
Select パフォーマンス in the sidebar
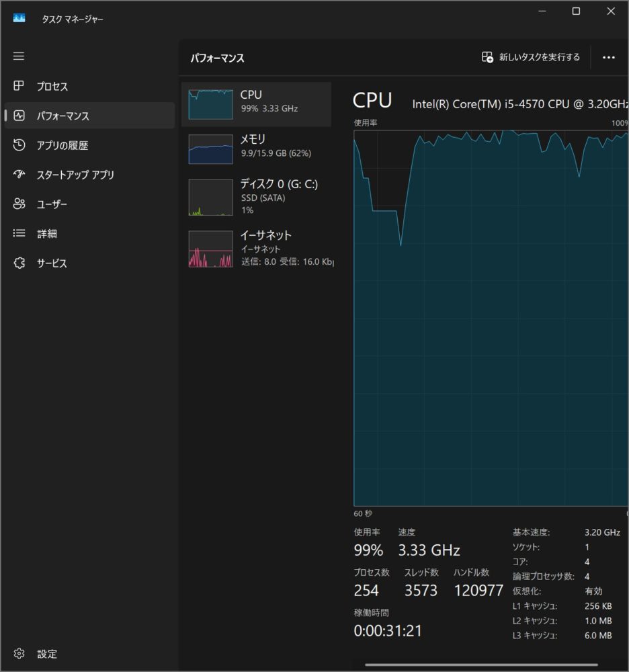[x=89, y=116]
